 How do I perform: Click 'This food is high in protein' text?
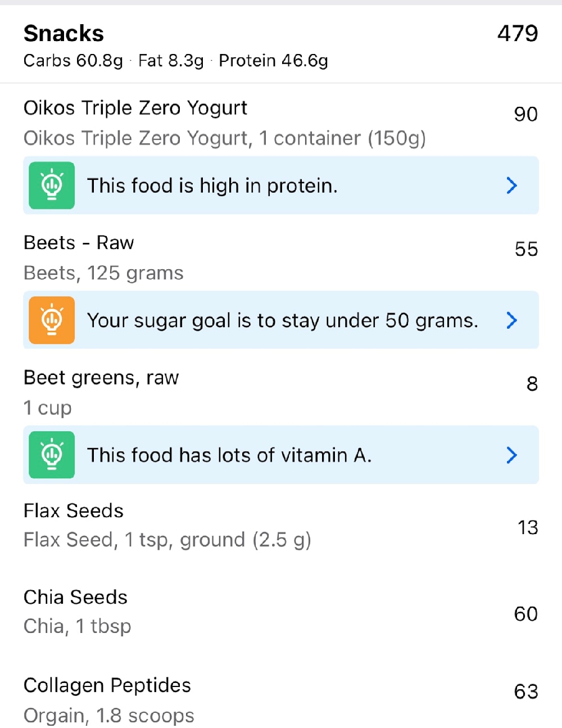click(212, 186)
